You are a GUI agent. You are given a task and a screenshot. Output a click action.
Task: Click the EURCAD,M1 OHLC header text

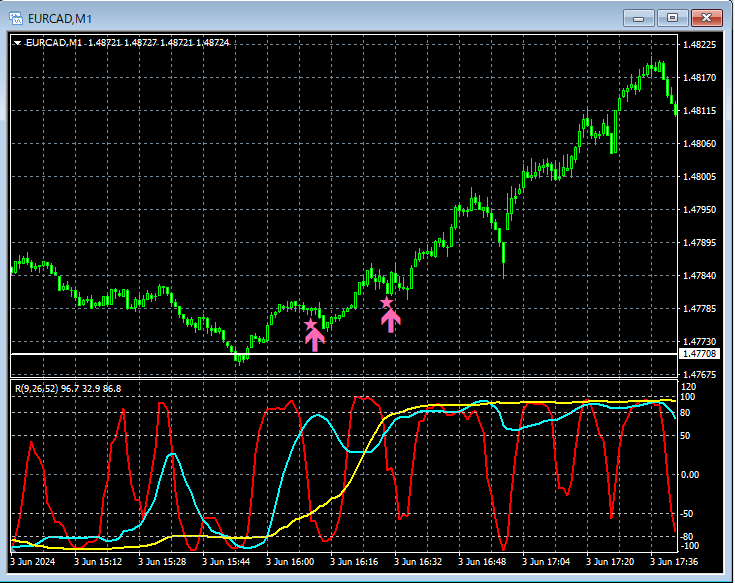(x=128, y=43)
